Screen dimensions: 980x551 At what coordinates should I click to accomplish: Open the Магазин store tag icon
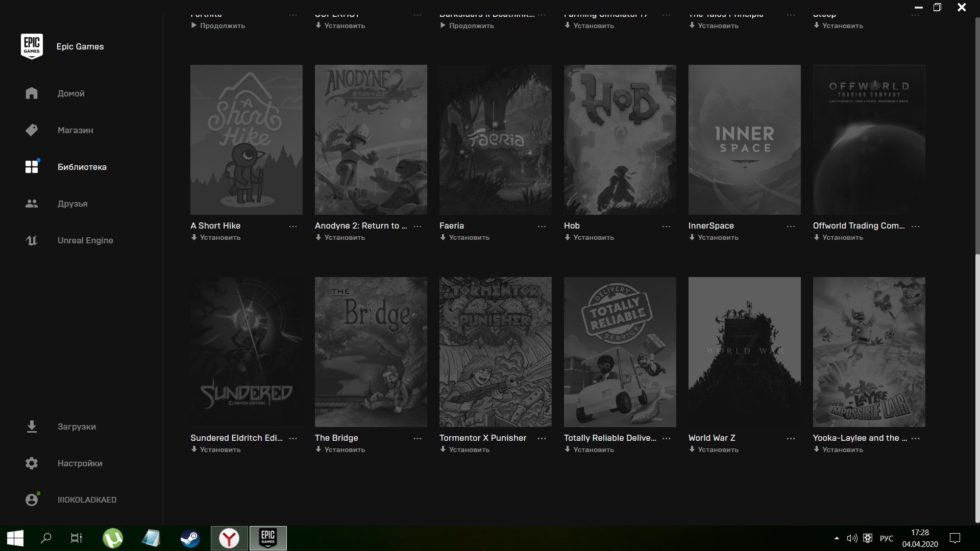(32, 130)
